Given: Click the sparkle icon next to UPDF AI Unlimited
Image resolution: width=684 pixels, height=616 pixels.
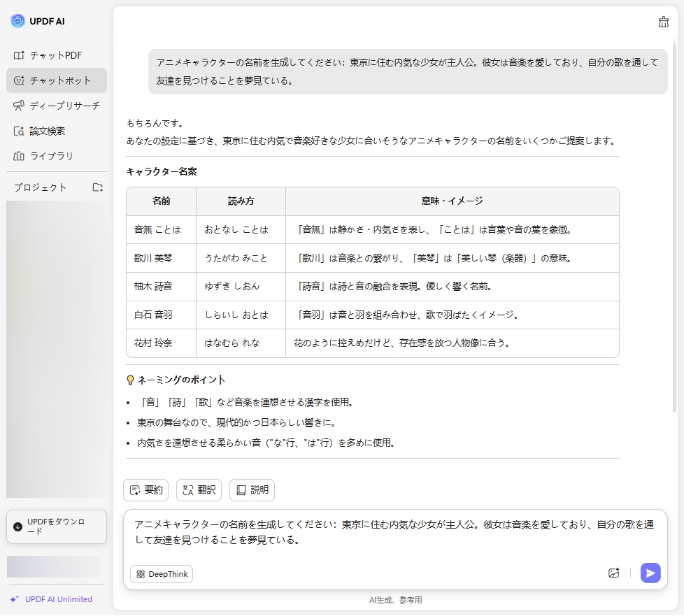Looking at the screenshot, I should [15, 599].
